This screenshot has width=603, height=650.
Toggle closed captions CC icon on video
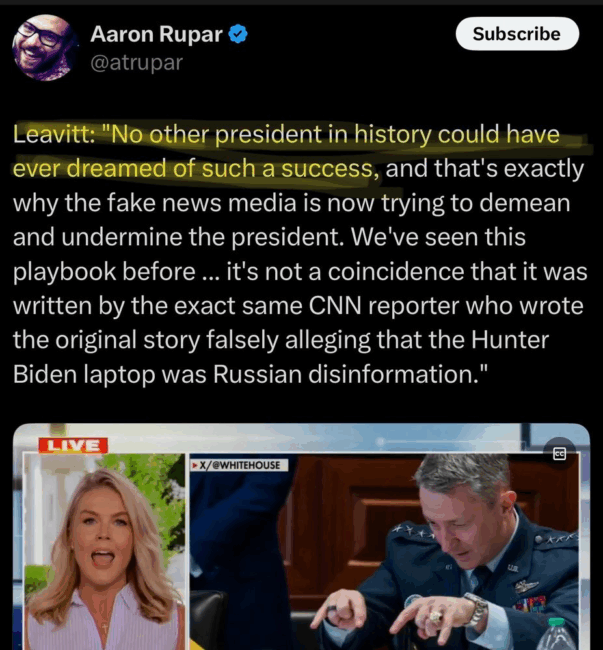pos(559,454)
